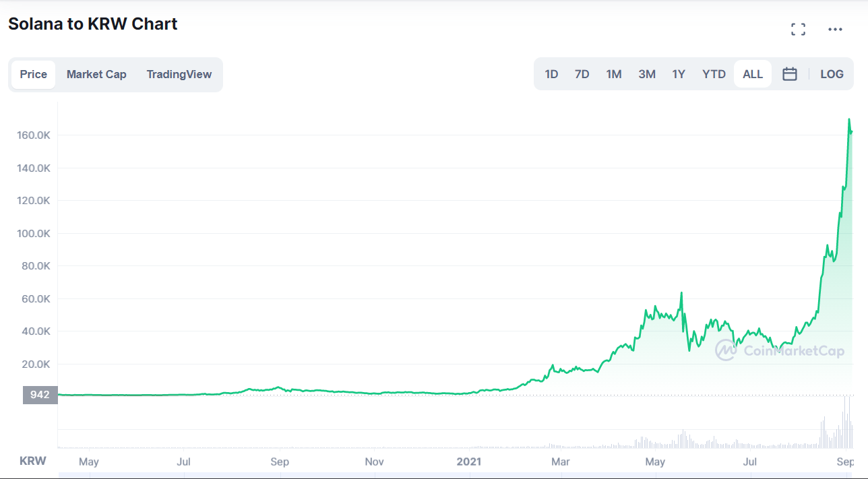868x479 pixels.
Task: Open the calendar date range picker
Action: point(790,74)
